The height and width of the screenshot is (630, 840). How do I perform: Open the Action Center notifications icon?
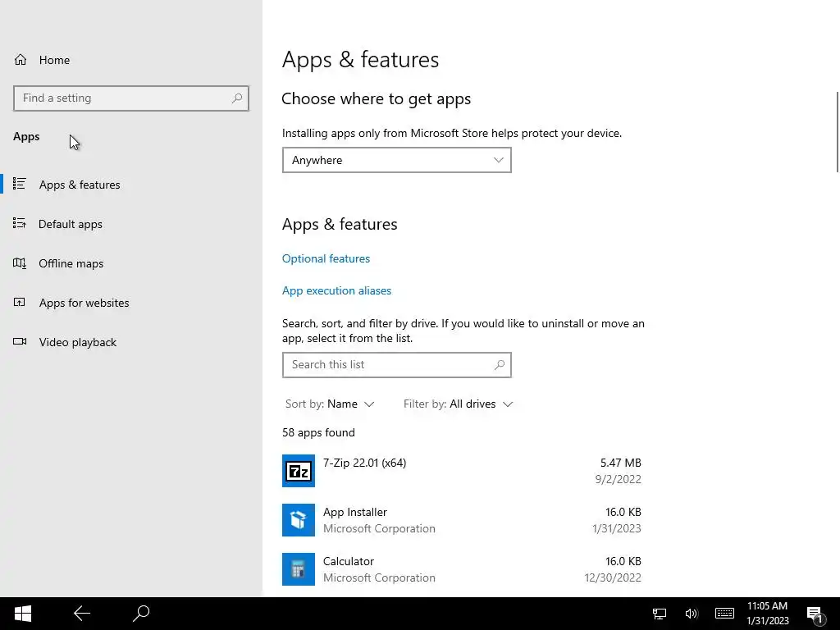pyautogui.click(x=815, y=615)
